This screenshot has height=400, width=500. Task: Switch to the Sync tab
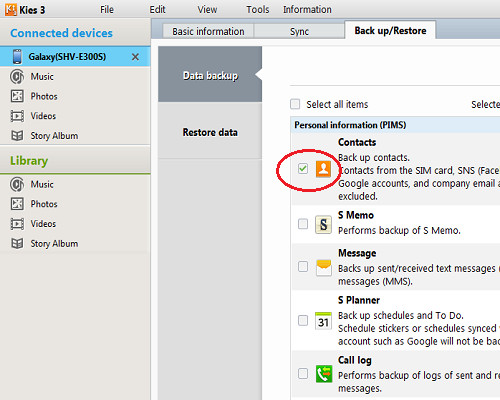click(299, 31)
